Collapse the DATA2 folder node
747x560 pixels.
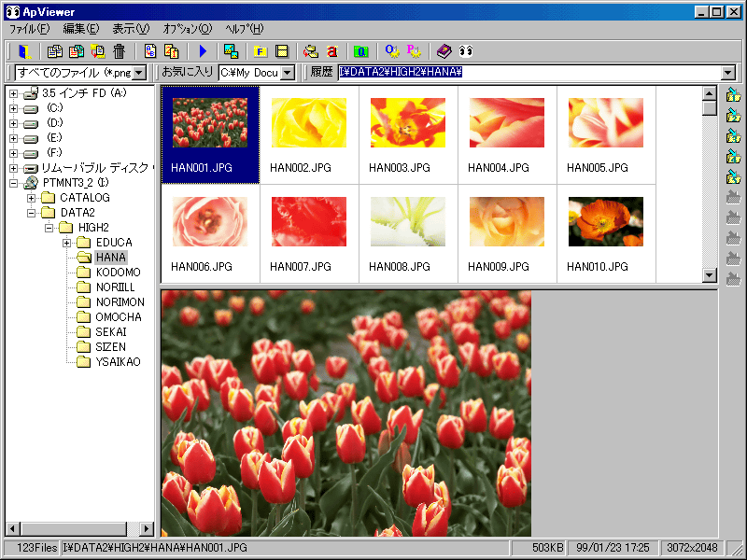coord(31,213)
